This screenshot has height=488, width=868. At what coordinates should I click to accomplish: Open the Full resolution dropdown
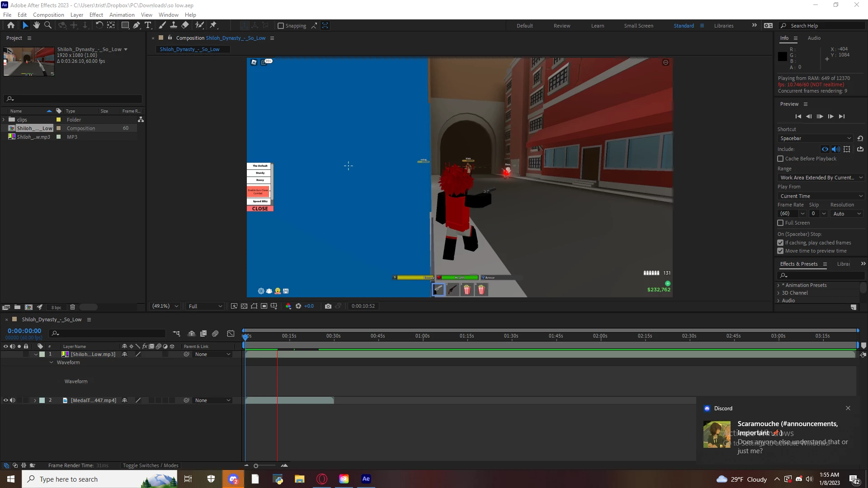pyautogui.click(x=205, y=306)
